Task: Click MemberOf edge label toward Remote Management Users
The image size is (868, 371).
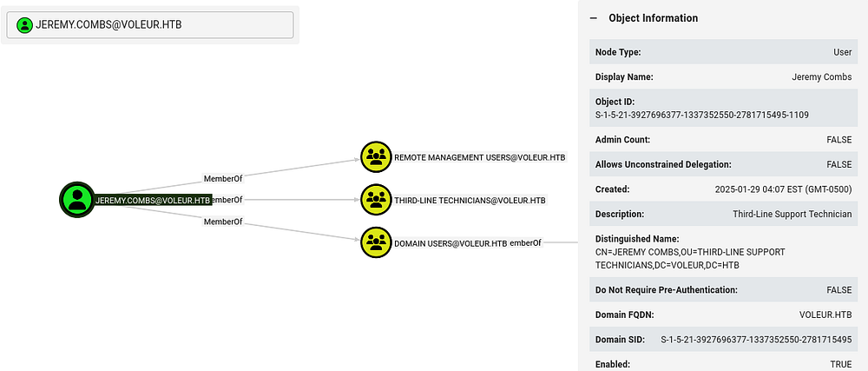Action: click(x=223, y=178)
